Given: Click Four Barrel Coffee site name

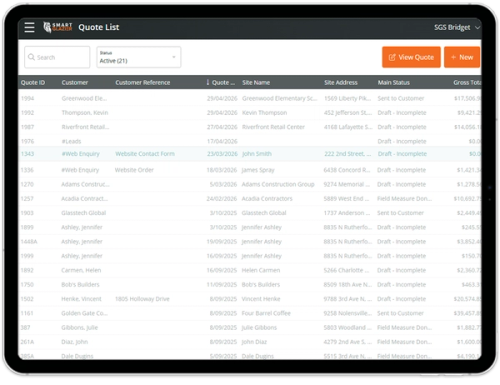Looking at the screenshot, I should [266, 313].
